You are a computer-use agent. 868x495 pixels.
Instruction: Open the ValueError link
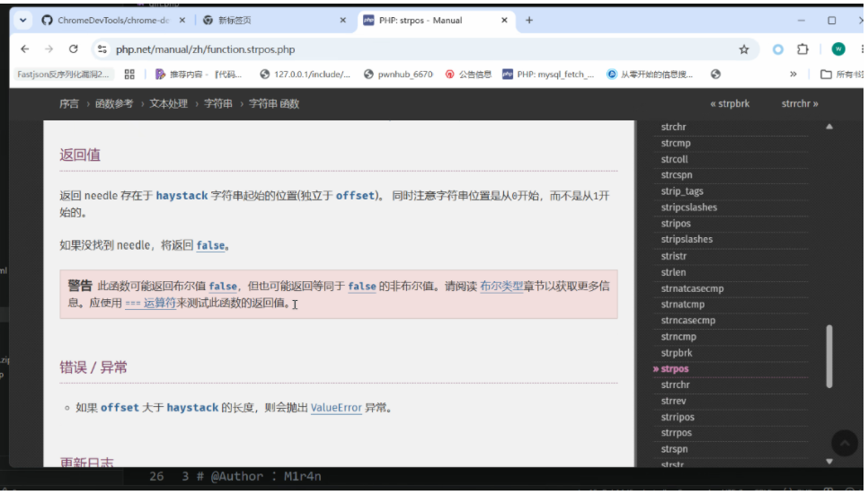(x=336, y=408)
